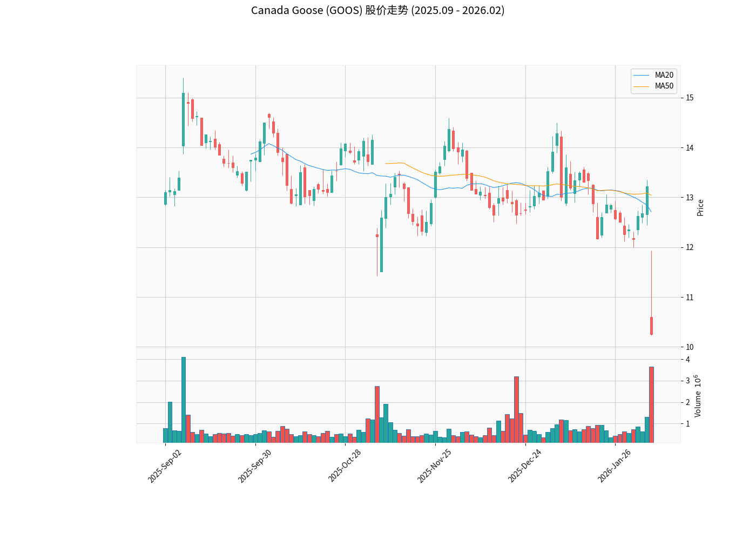The width and height of the screenshot is (756, 540).
Task: Click the tallest green volume bar in early September
Action: pyautogui.click(x=184, y=400)
